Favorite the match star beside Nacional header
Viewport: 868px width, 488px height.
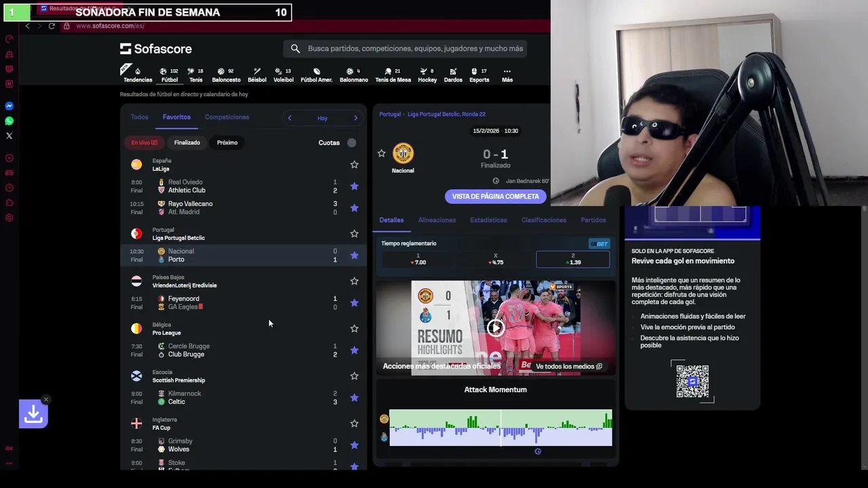(381, 154)
